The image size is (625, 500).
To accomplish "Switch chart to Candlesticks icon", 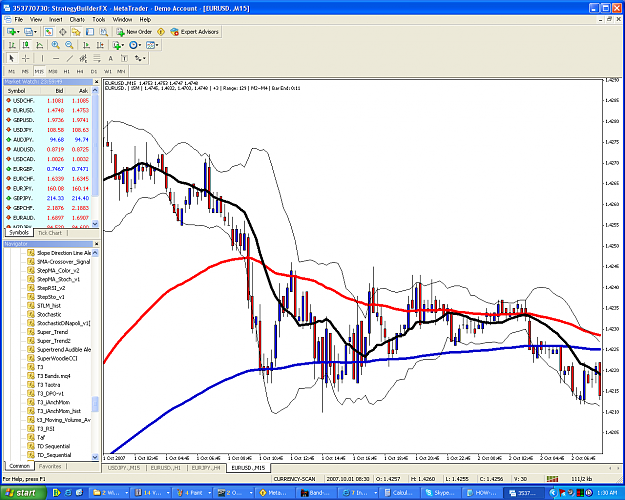I will click(26, 45).
